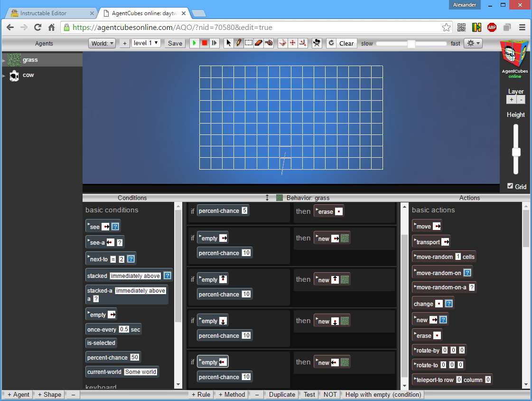Viewport: 532px width, 401px height.
Task: Toggle the NOT button for the condition
Action: coord(330,394)
